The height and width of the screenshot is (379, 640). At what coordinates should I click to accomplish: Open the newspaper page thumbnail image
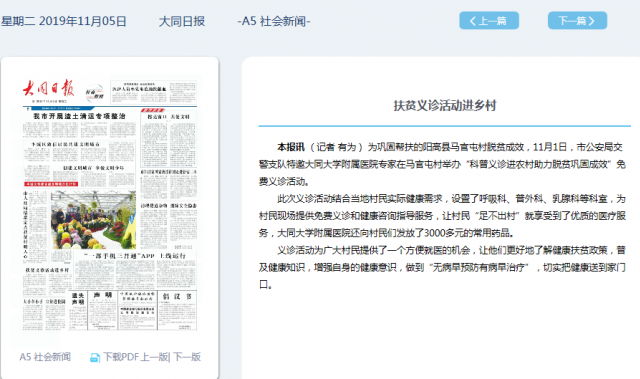110,205
